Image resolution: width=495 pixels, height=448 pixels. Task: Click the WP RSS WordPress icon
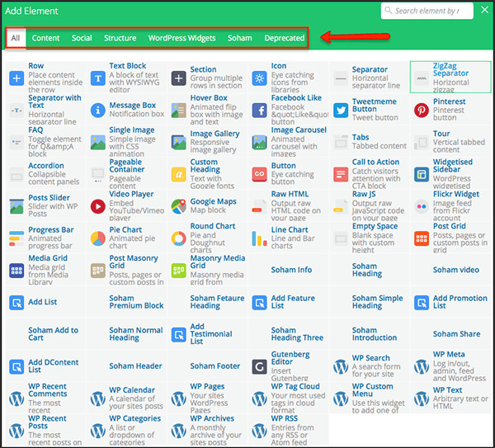(x=260, y=431)
